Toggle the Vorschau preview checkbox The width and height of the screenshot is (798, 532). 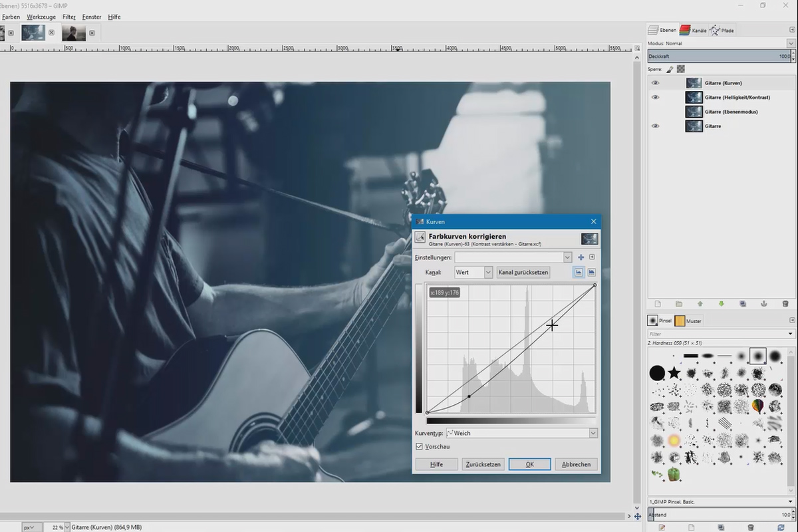(x=419, y=446)
